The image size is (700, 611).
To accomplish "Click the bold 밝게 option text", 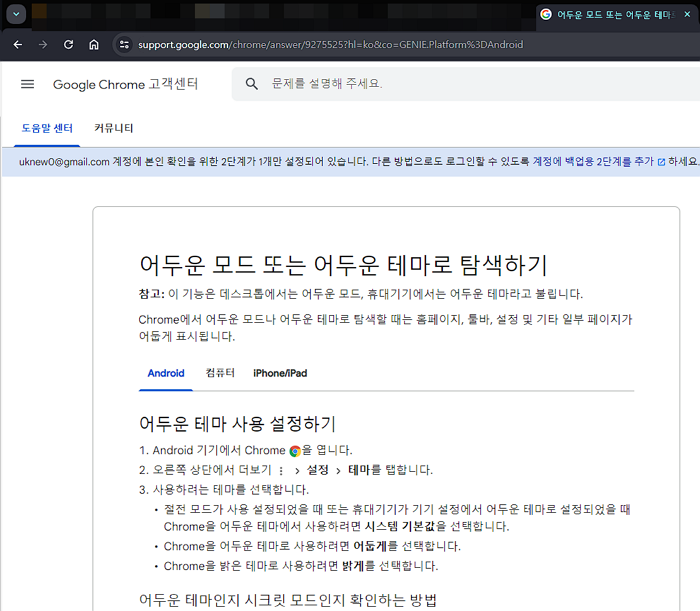I will tap(353, 566).
